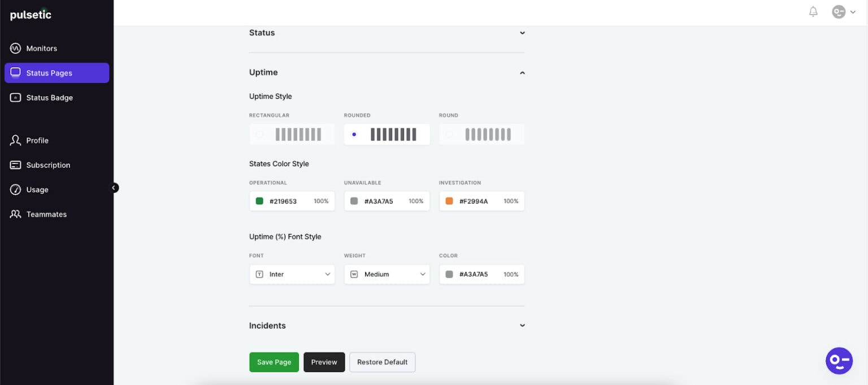868x385 pixels.
Task: Click the Save Page button
Action: (x=274, y=362)
